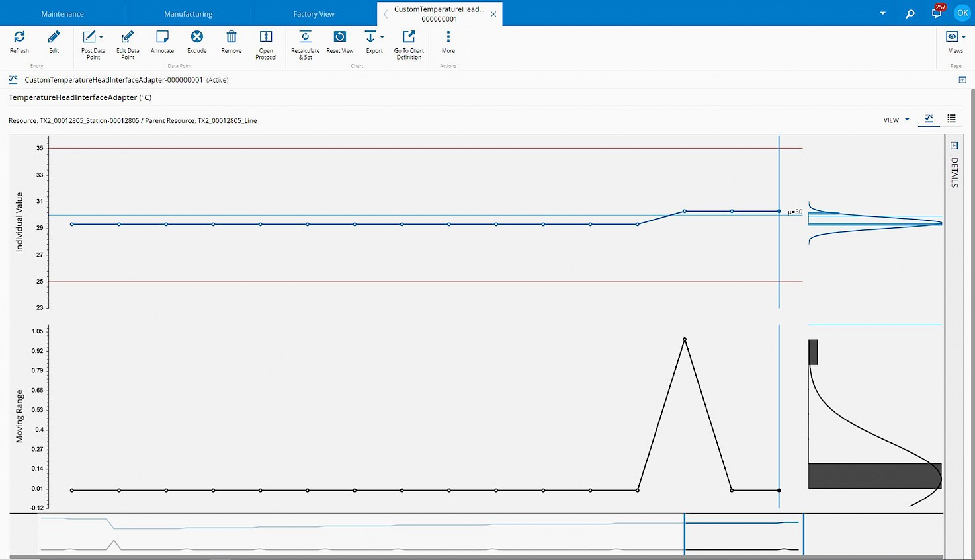Image resolution: width=975 pixels, height=560 pixels.
Task: Click the Moving Range axis label
Action: click(x=19, y=416)
